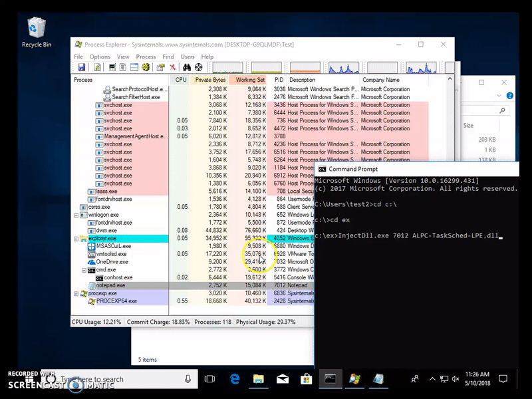Collapse the cmd.exe child processes
532x399 pixels.
[84, 270]
